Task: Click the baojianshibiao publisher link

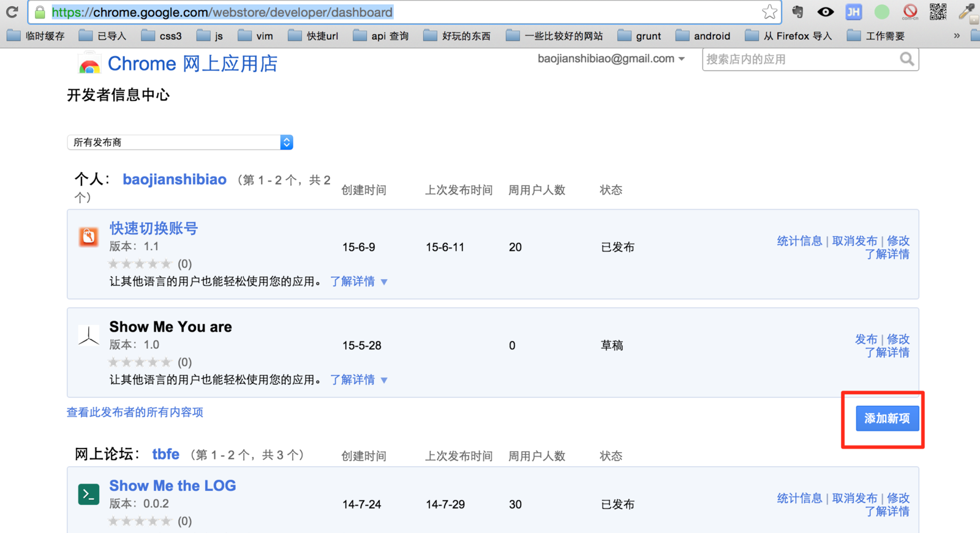Action: click(x=175, y=179)
